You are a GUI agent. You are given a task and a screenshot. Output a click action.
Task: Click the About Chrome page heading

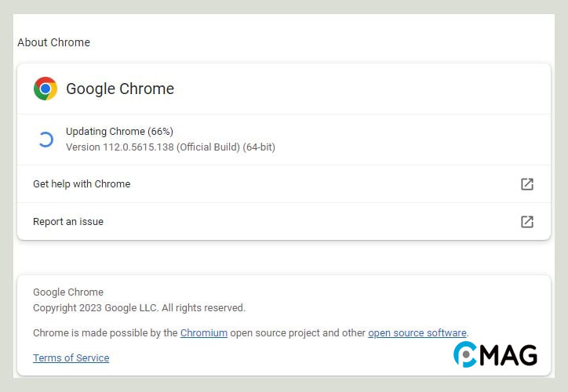tap(53, 42)
